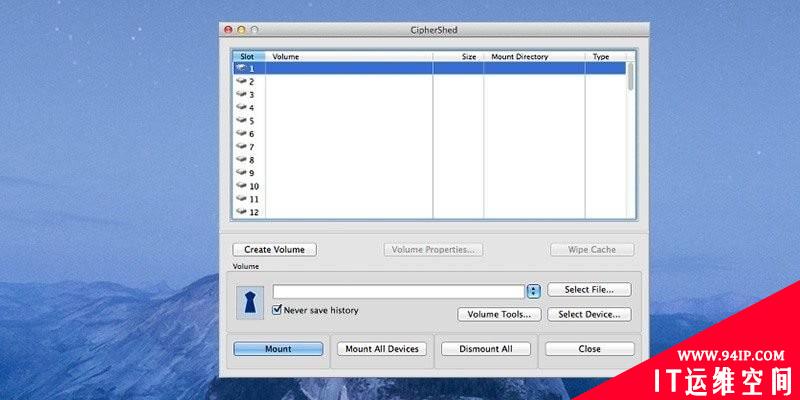Open the volume path history dropdown
This screenshot has width=800, height=400.
pyautogui.click(x=533, y=291)
